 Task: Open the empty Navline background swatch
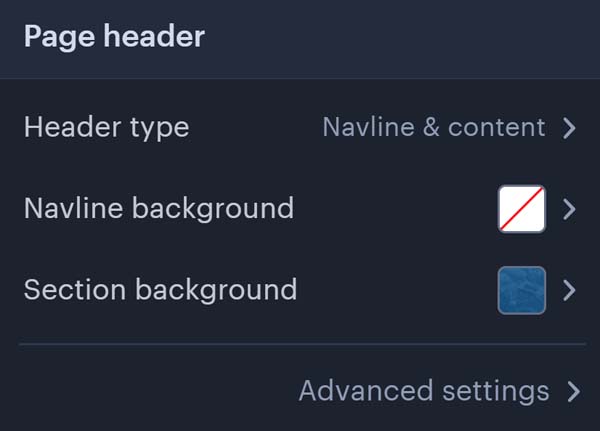(522, 209)
